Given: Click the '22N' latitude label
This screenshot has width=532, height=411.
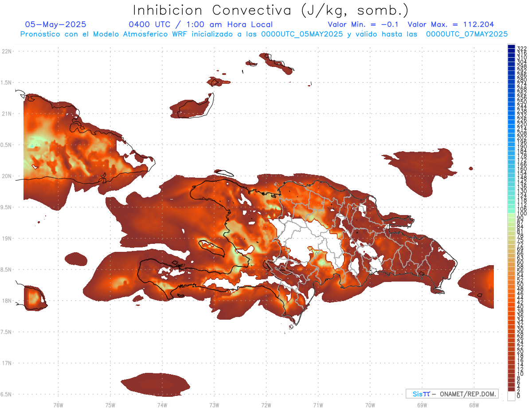Looking at the screenshot, I should [x=7, y=51].
